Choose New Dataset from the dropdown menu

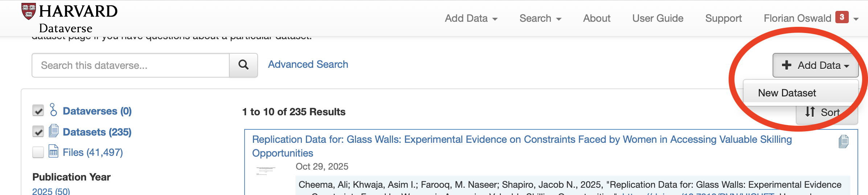pos(787,93)
